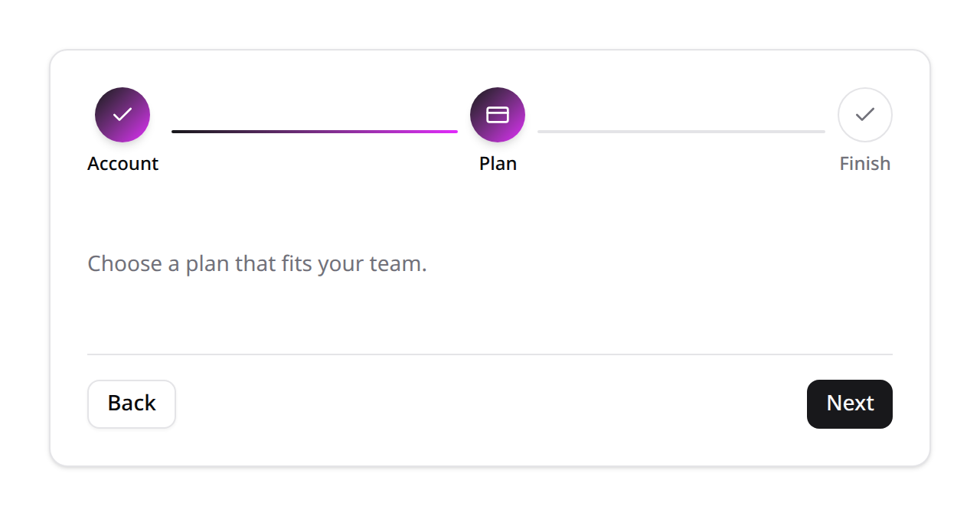Click the Back button

click(x=132, y=404)
